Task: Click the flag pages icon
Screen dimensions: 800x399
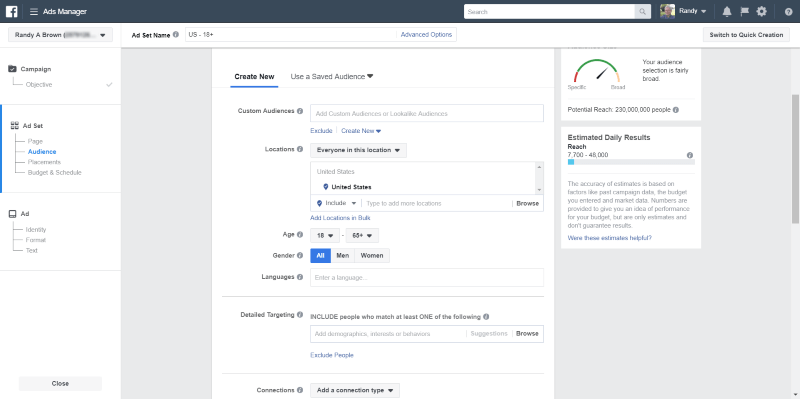Action: coord(744,12)
